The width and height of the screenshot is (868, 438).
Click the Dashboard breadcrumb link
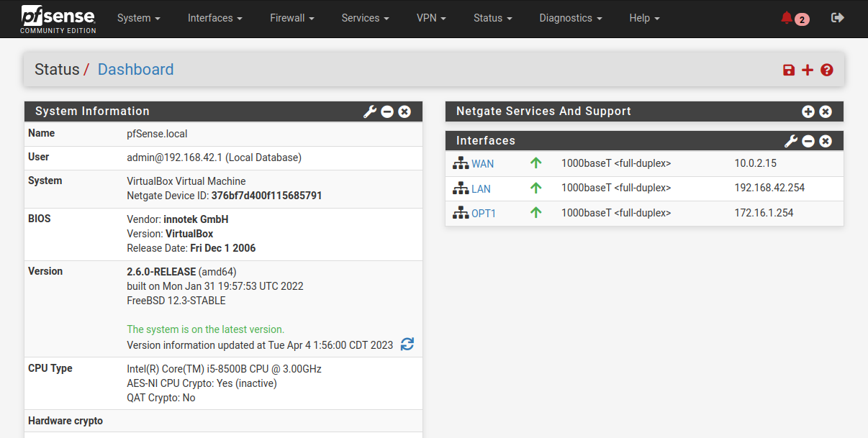(x=135, y=70)
